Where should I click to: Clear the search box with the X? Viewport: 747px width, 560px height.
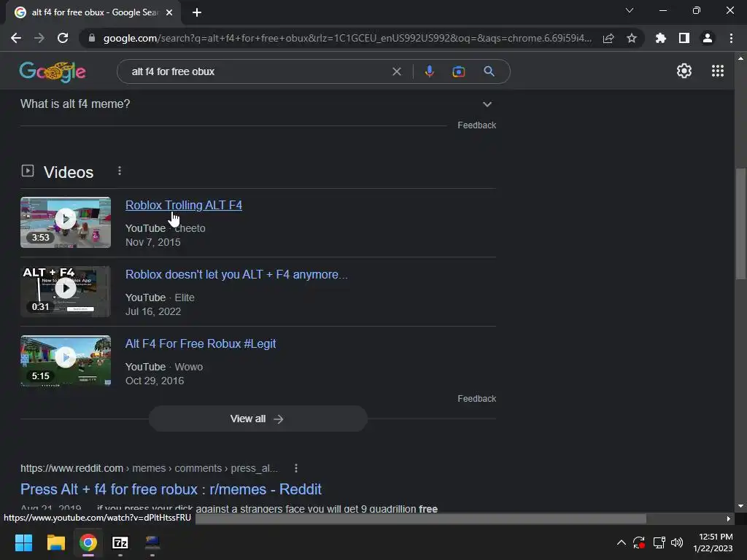pyautogui.click(x=396, y=71)
